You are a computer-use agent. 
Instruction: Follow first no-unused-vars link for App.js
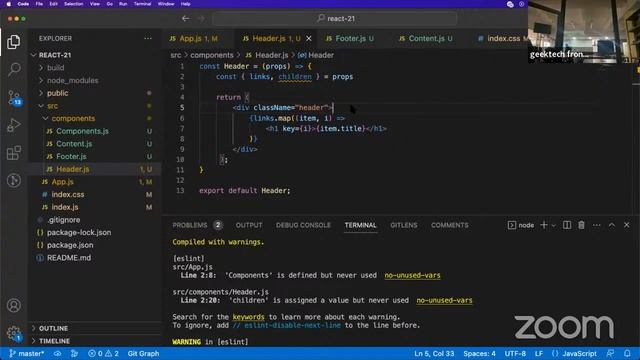point(412,275)
